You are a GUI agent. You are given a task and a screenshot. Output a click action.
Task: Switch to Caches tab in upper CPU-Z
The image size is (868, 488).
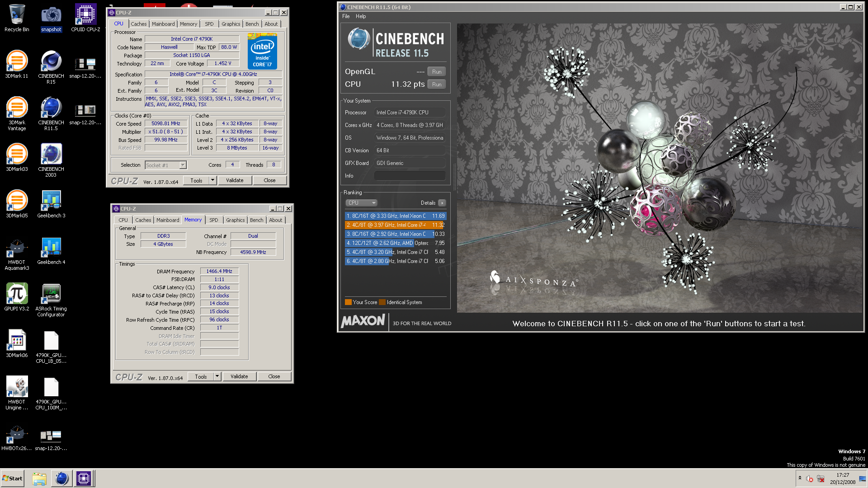point(139,24)
